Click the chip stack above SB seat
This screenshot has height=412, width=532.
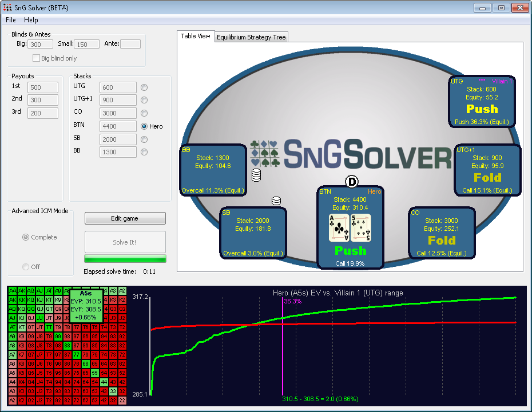[x=276, y=201]
